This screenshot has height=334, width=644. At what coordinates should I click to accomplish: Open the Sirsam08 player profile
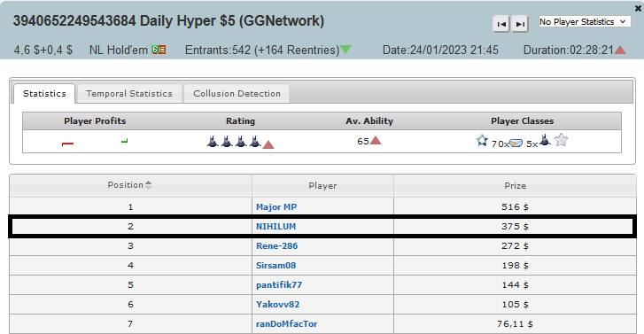click(x=275, y=266)
